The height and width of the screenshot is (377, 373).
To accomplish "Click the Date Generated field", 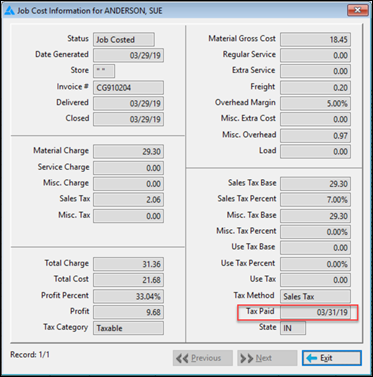I will (128, 55).
